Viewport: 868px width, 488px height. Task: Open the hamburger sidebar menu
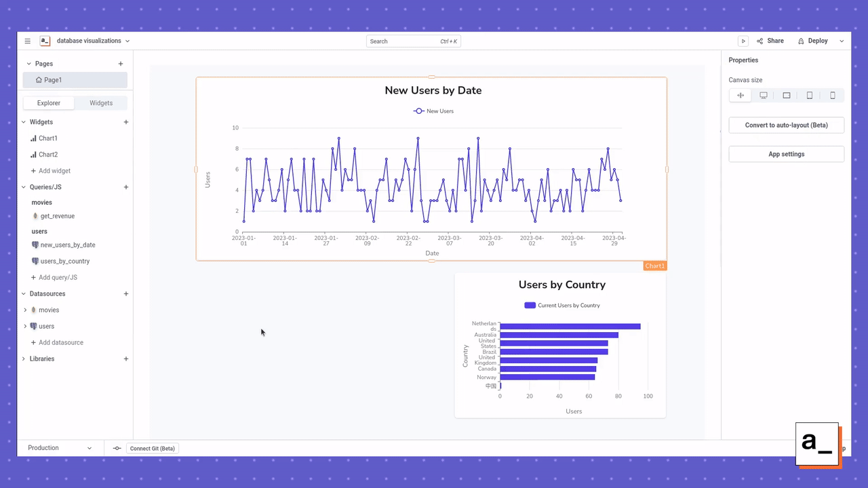(x=27, y=41)
